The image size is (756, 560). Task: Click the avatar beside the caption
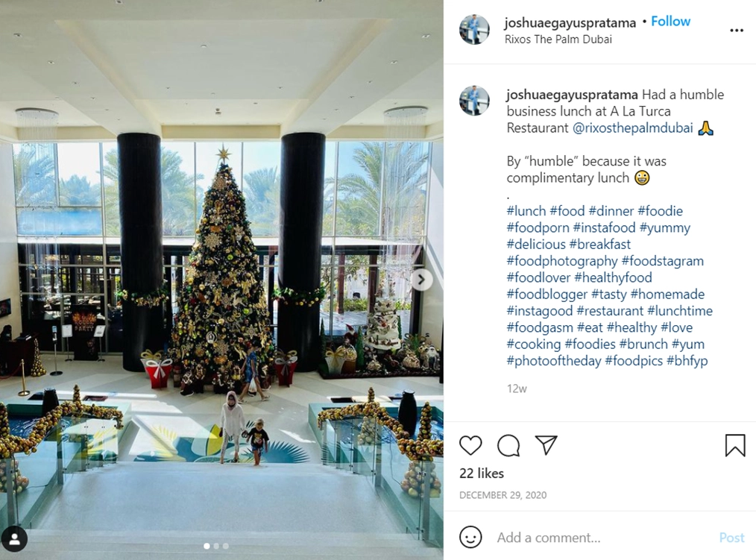click(474, 101)
